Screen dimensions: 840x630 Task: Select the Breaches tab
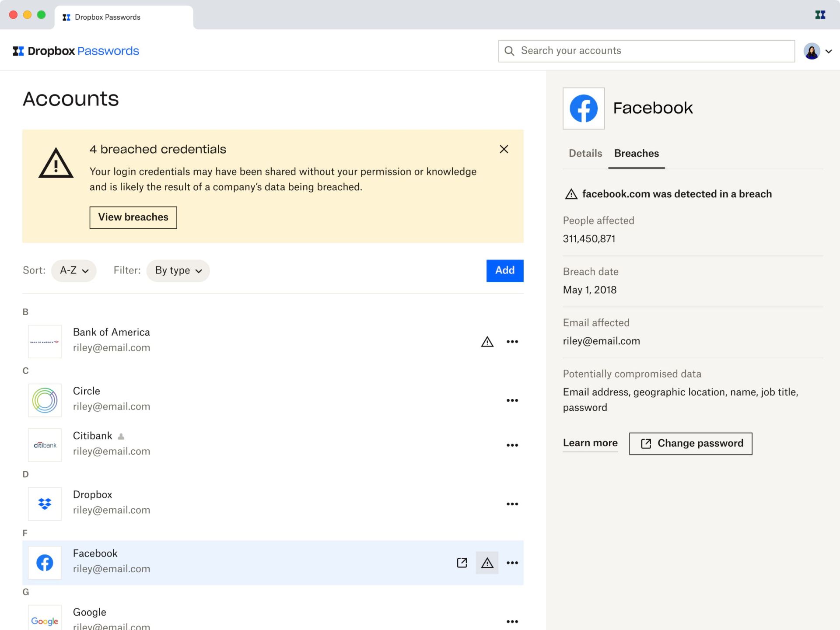point(636,154)
